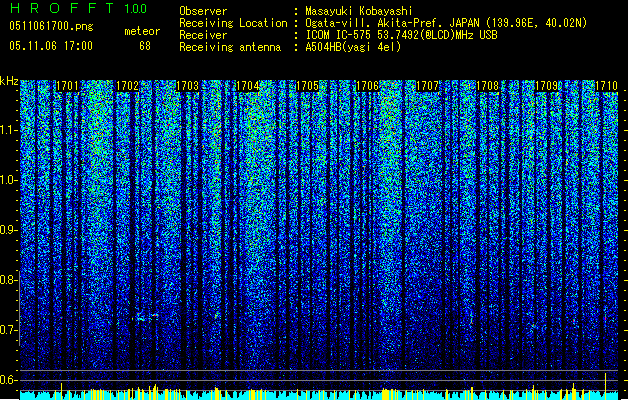Click the Receiver ICOM IC-575 line
Screen dimensions: 629x400
(x=401, y=35)
